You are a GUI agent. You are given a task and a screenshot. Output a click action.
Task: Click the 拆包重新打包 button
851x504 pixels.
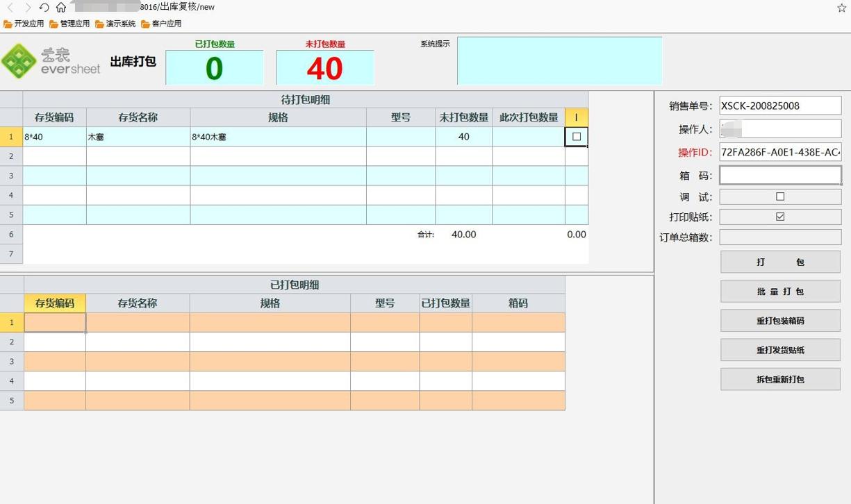[779, 379]
